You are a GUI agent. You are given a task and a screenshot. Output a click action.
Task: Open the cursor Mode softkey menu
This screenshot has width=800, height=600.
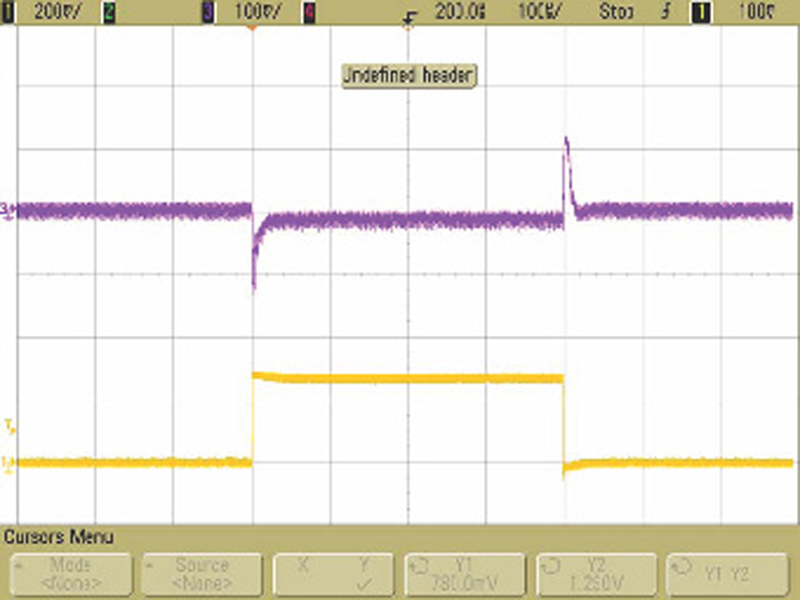(x=70, y=574)
